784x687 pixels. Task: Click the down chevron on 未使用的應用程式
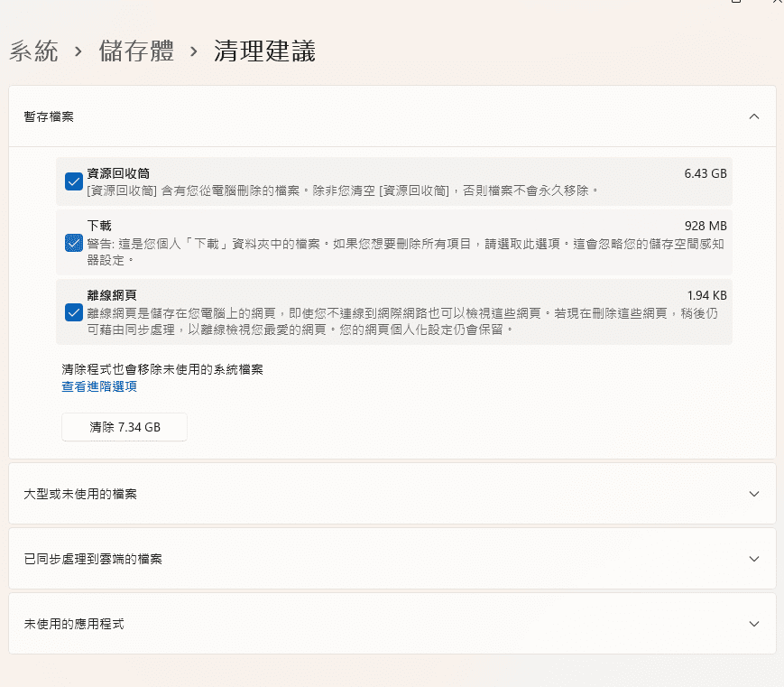pyautogui.click(x=754, y=623)
